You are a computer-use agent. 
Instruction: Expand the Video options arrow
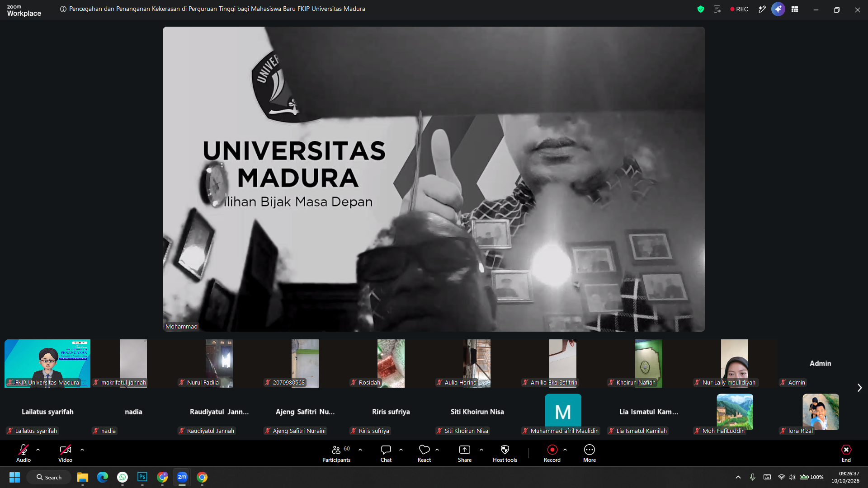(x=82, y=450)
